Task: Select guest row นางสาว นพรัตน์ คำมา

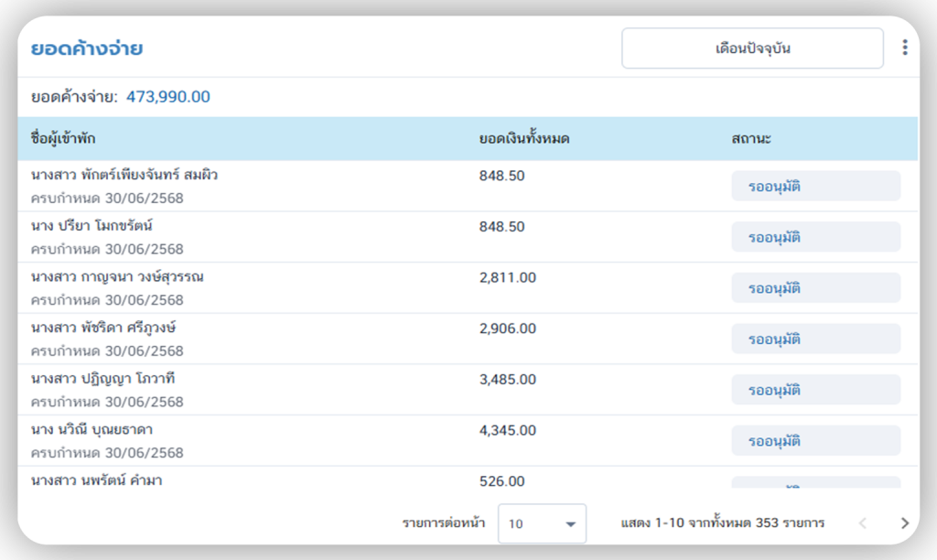Action: coord(96,480)
